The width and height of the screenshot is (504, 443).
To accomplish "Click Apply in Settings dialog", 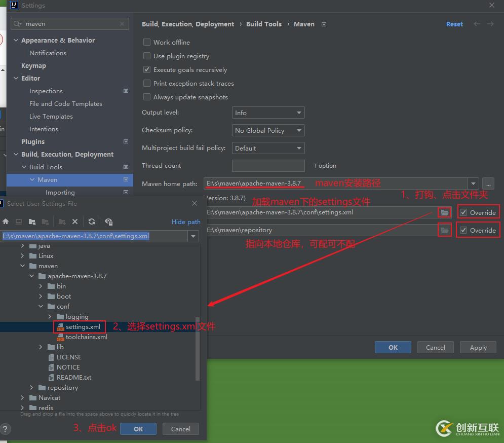I will [478, 347].
